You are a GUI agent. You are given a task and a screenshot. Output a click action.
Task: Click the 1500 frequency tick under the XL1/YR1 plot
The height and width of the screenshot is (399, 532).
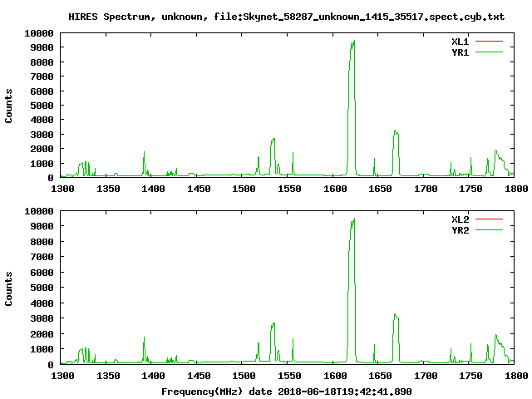244,189
